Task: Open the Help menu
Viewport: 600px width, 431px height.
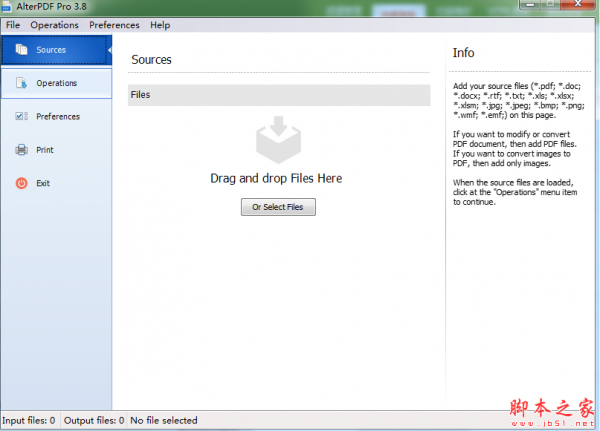Action: [160, 25]
